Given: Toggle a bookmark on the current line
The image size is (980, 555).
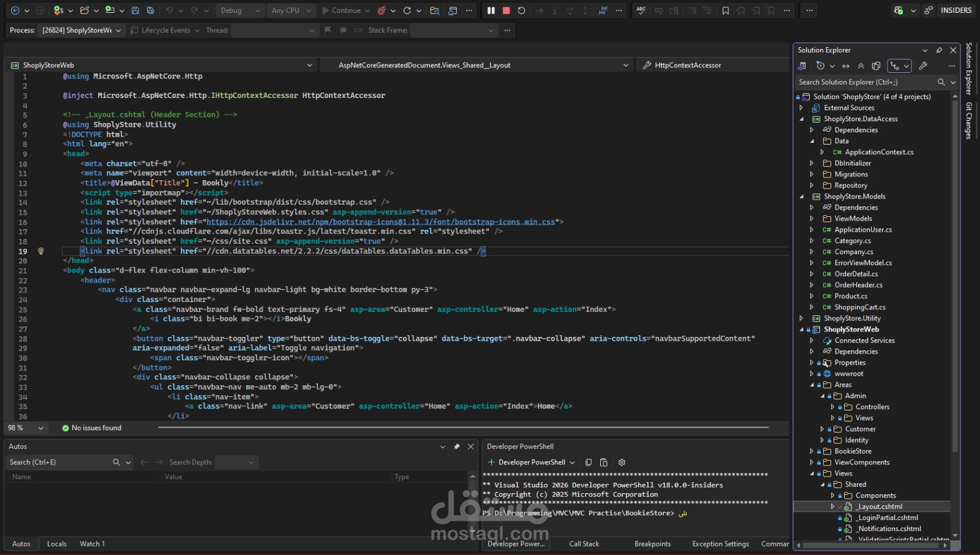Looking at the screenshot, I should pos(726,10).
